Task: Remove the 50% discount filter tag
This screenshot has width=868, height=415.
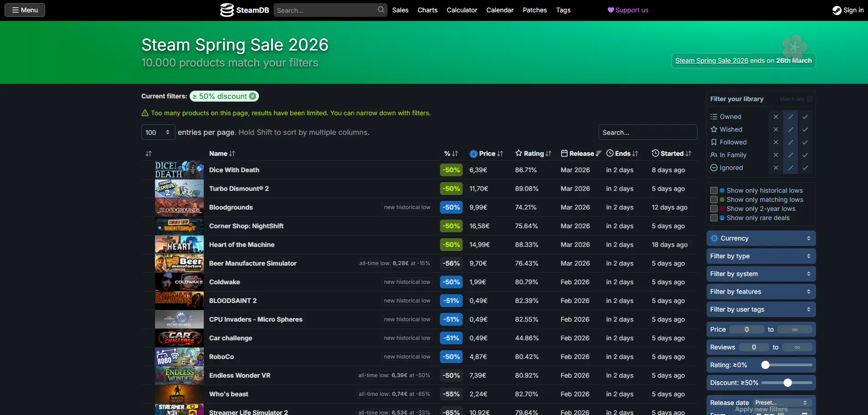Action: pos(253,96)
